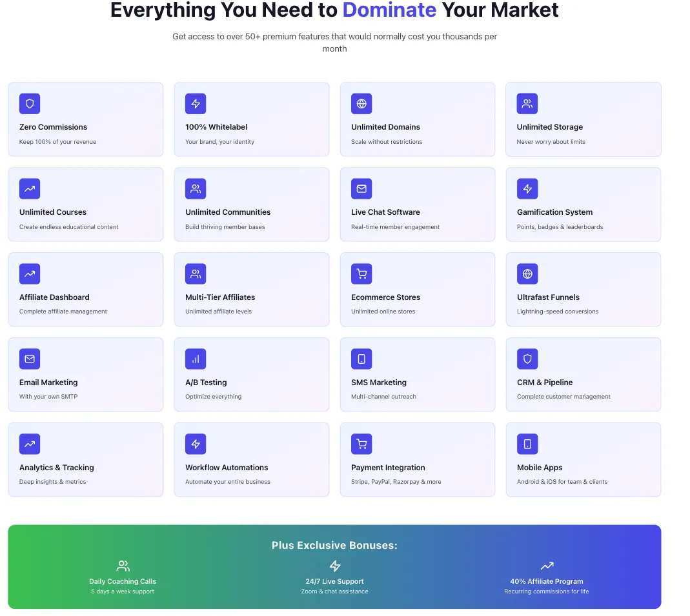The height and width of the screenshot is (616, 690).
Task: Click the lightning icon above 24/7 Live Support
Action: (335, 566)
